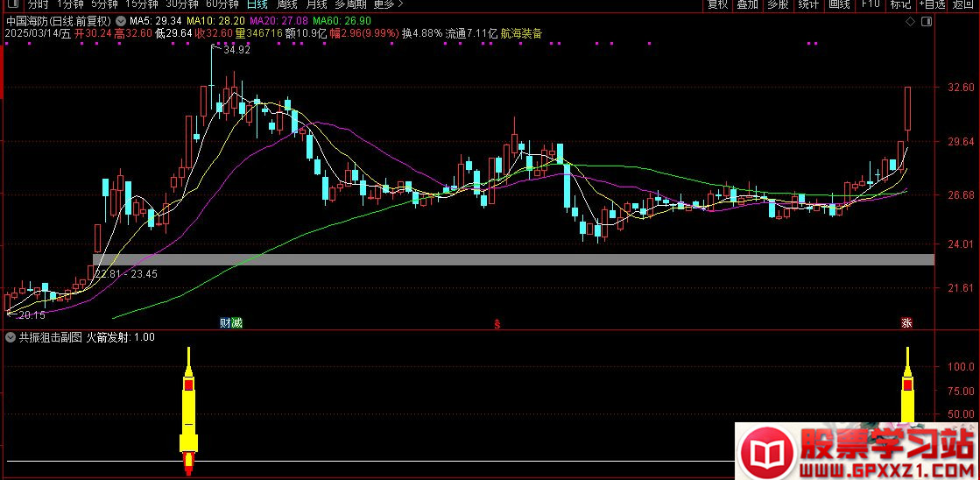The height and width of the screenshot is (480, 980).
Task: Toggle the 叠加 overlay option
Action: pos(747,4)
